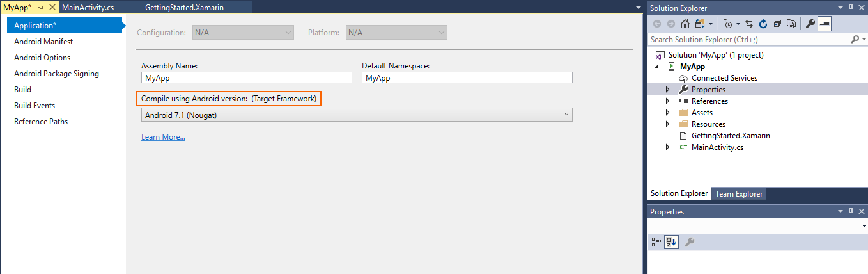Image resolution: width=868 pixels, height=274 pixels.
Task: Switch Properties panel to Categorized view
Action: (x=656, y=242)
